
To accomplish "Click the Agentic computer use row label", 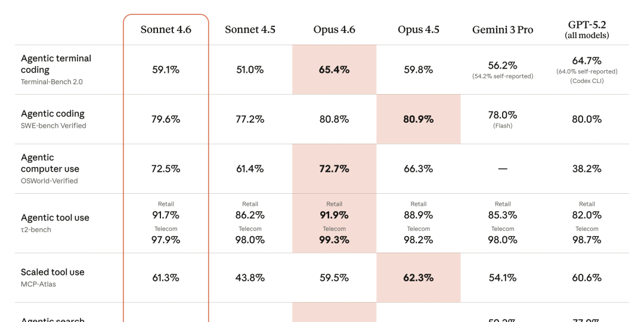I will tap(50, 163).
